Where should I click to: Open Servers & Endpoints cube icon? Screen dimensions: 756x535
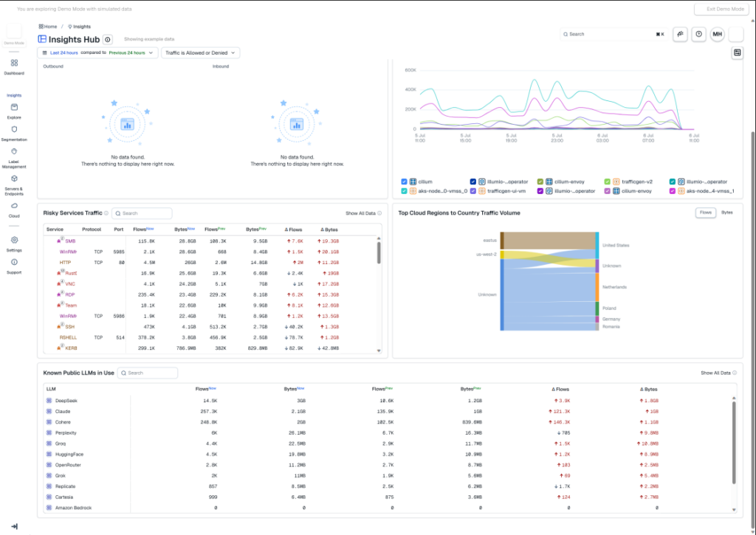[14, 179]
